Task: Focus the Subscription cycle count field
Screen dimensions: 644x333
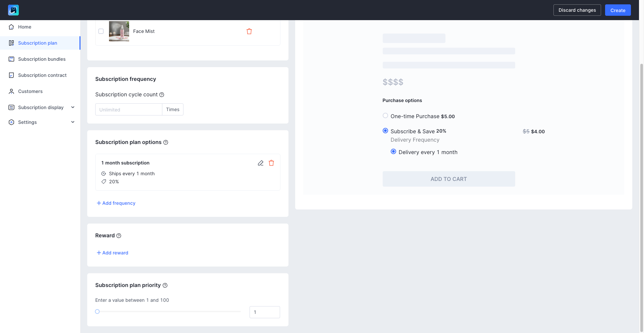Action: coord(129,109)
